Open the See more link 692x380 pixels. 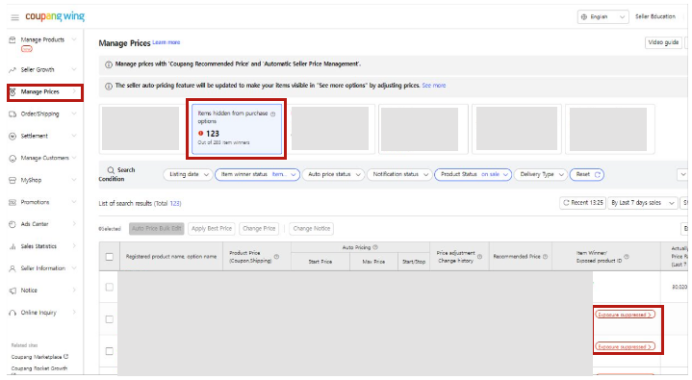434,86
